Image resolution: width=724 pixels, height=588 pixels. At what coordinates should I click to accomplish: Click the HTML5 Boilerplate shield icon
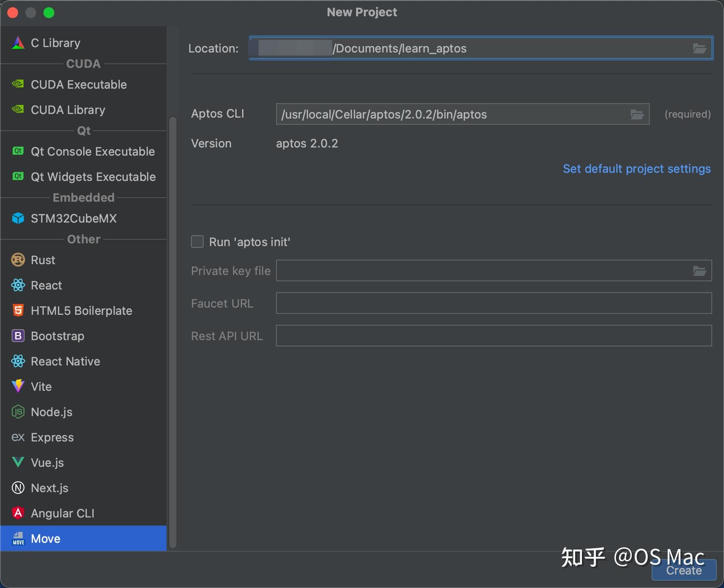(x=18, y=311)
